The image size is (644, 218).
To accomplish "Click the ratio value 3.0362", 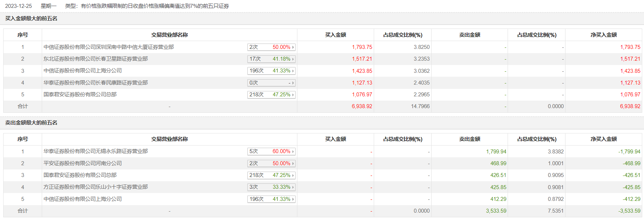I will 422,71.
